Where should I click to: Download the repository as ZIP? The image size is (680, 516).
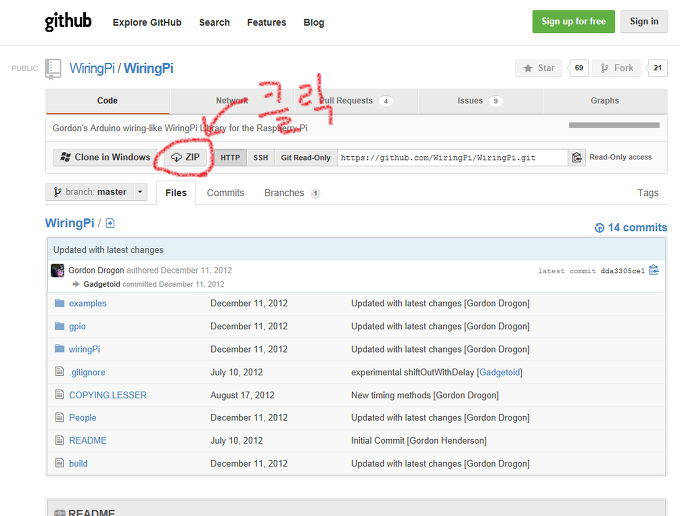(x=186, y=157)
